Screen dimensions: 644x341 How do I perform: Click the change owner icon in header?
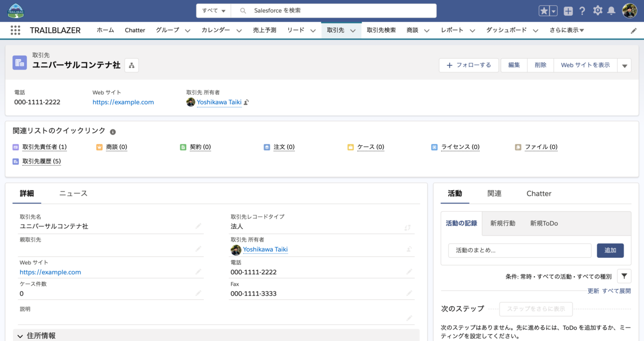246,102
